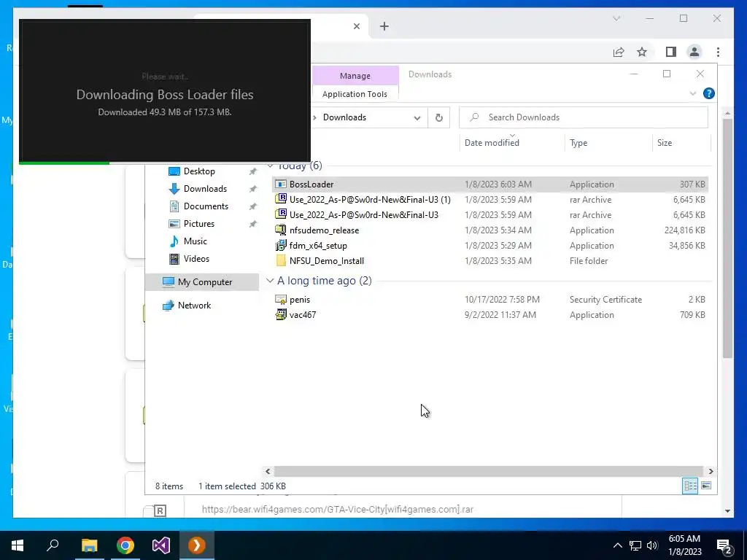Switch to the orange arrow taskbar app
The width and height of the screenshot is (747, 560).
click(197, 545)
